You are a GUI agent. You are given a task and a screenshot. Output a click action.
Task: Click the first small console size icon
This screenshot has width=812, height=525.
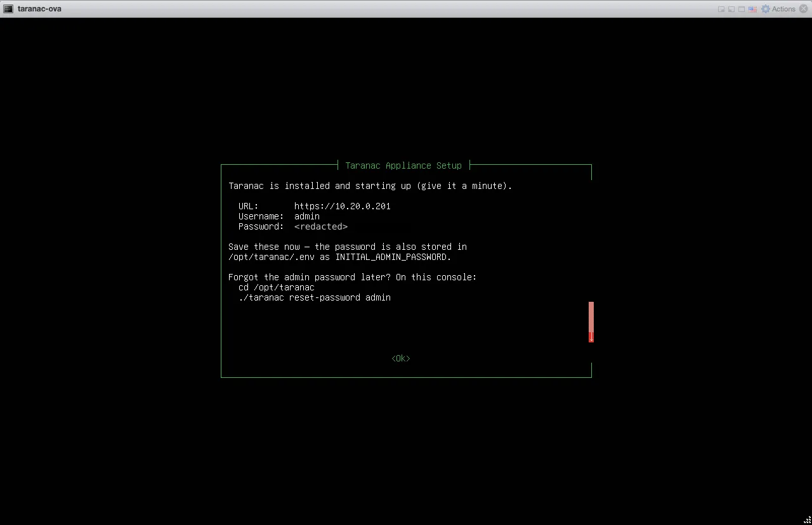click(x=721, y=10)
